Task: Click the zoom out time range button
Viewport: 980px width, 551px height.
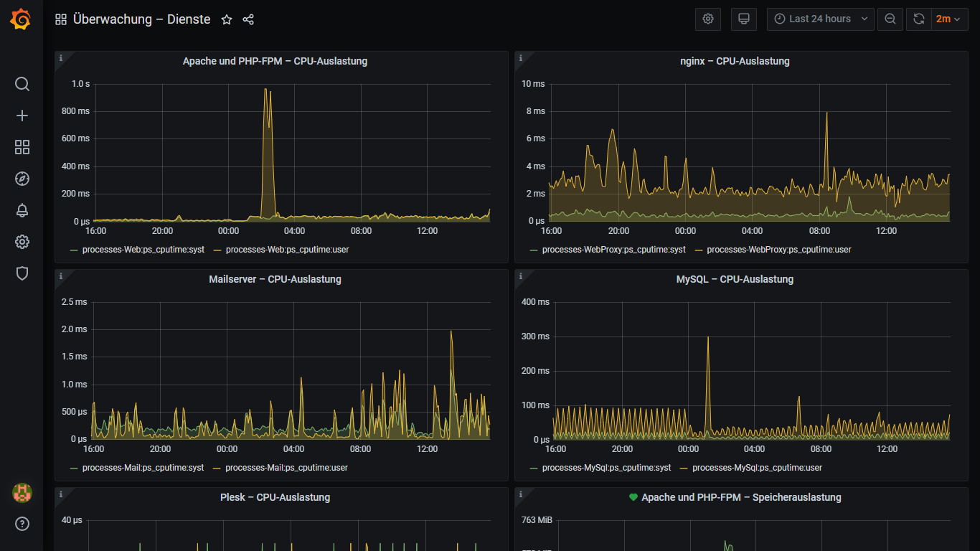Action: 890,19
